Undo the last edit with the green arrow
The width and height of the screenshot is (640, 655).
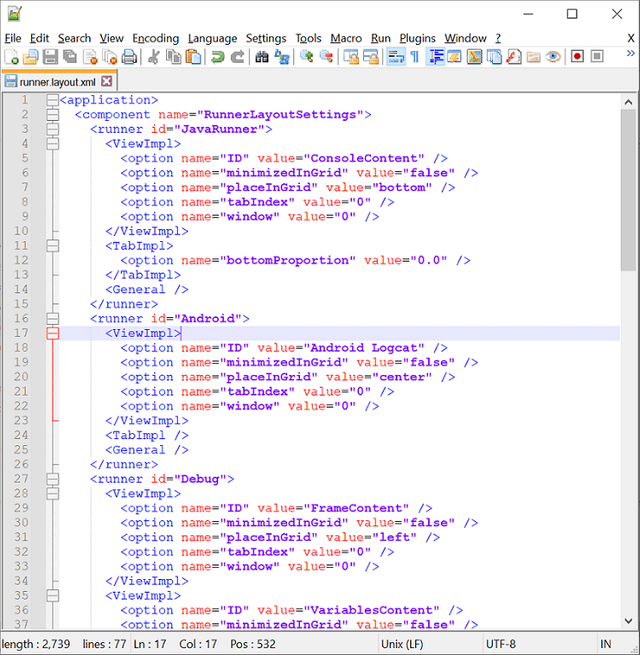point(218,57)
